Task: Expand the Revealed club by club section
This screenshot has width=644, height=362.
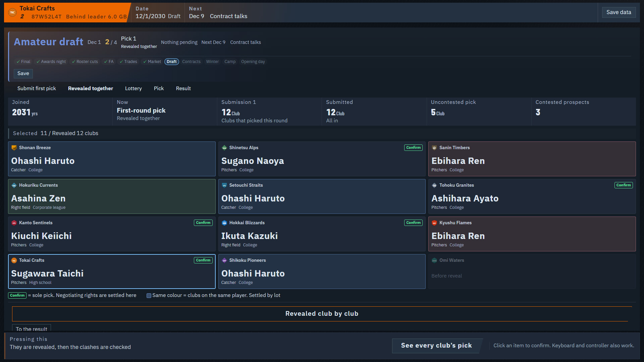Action: click(x=322, y=314)
